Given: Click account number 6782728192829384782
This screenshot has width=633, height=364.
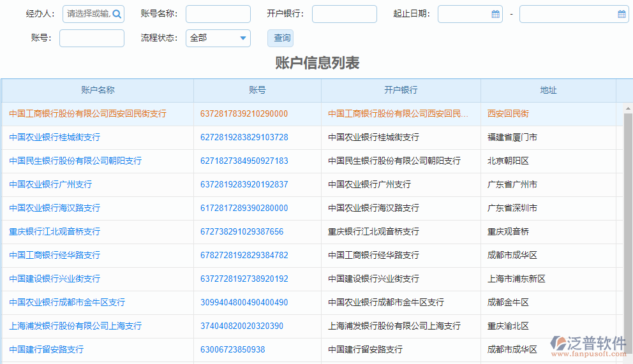Looking at the screenshot, I should (244, 255).
